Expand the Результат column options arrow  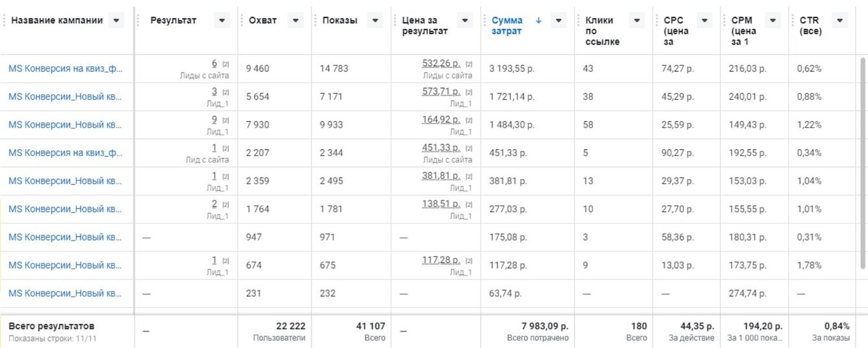(x=222, y=21)
